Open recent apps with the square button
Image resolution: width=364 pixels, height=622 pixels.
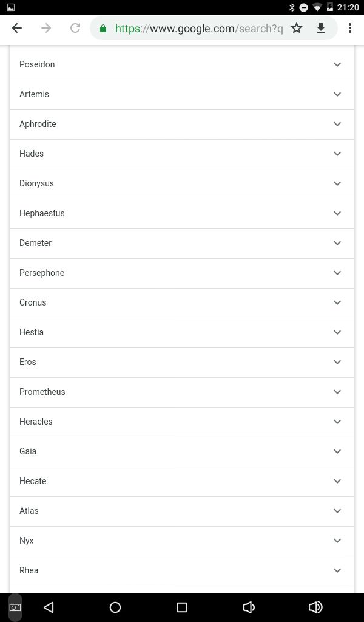coord(182,607)
